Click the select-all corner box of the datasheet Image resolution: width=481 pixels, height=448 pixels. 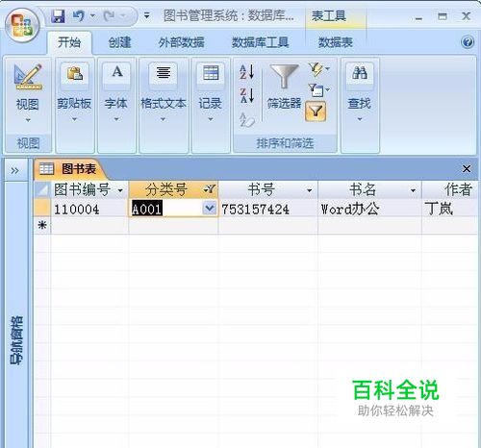click(42, 189)
